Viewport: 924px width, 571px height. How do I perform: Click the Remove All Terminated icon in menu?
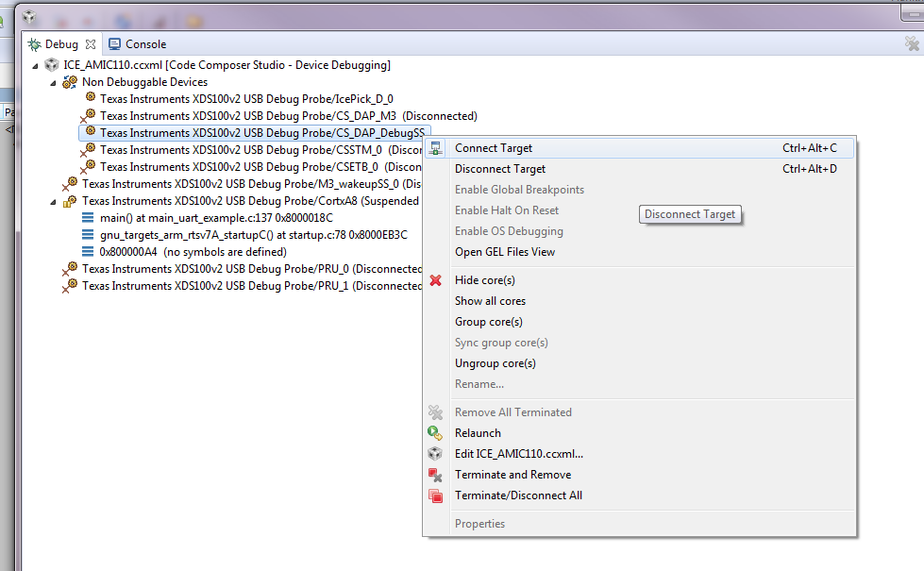[435, 412]
